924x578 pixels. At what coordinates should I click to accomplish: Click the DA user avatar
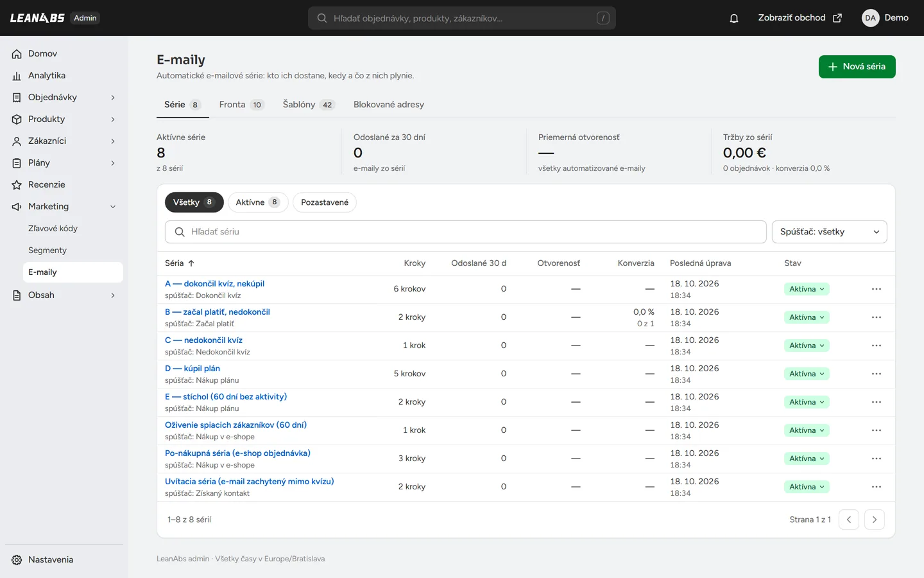click(x=870, y=18)
